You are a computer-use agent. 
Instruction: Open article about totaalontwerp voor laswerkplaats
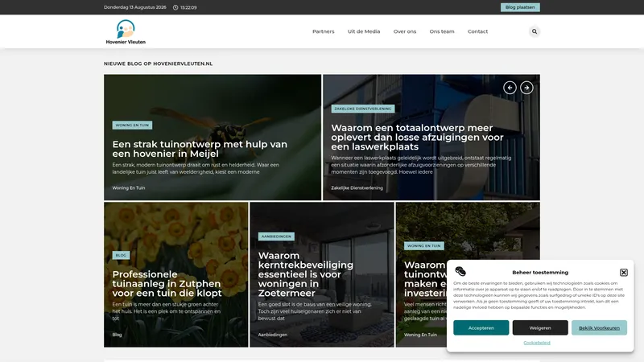[417, 138]
